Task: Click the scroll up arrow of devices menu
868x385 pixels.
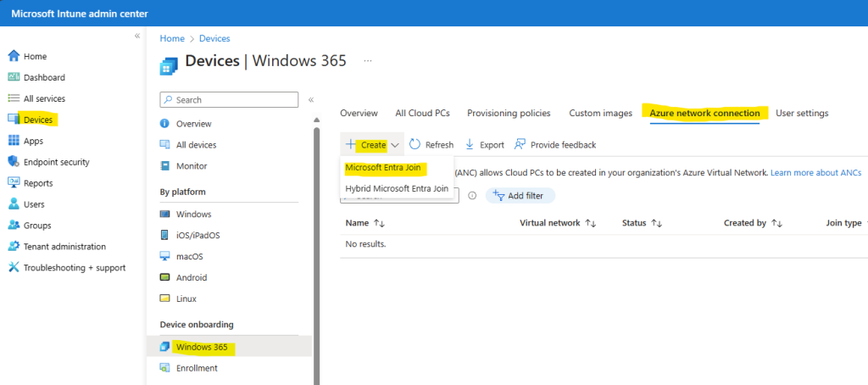Action: tap(317, 120)
